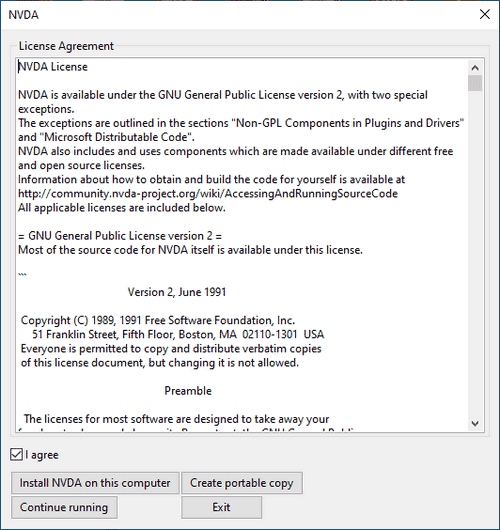The height and width of the screenshot is (530, 500).
Task: Click 'Copyright (C) 1989, 1991' line
Action: click(x=158, y=320)
